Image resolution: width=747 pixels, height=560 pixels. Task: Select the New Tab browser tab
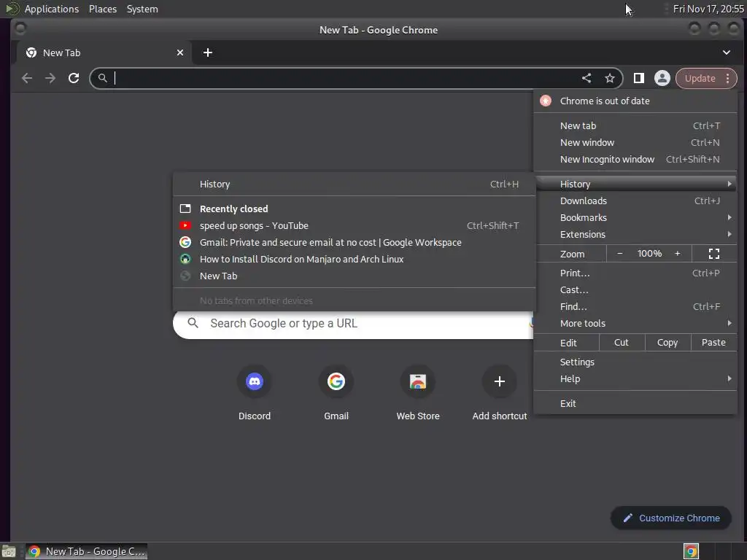point(104,52)
